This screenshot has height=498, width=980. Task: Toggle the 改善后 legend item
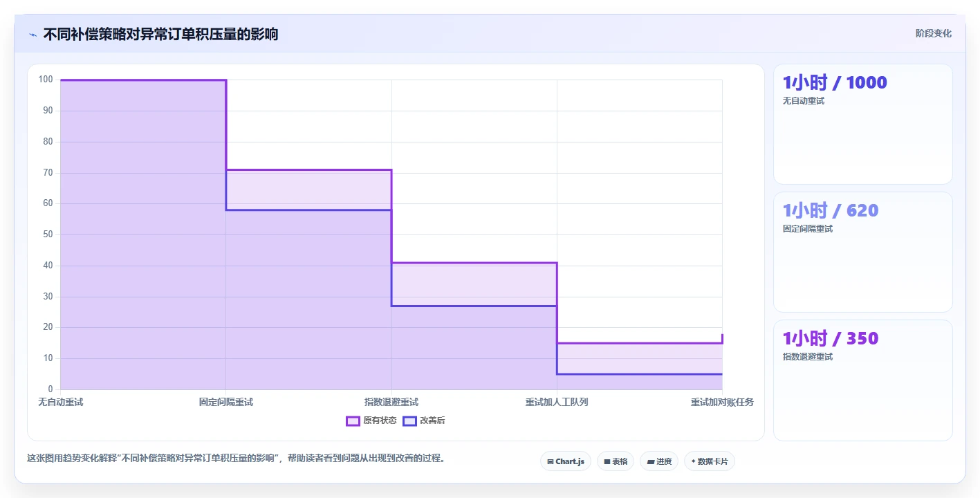click(424, 421)
